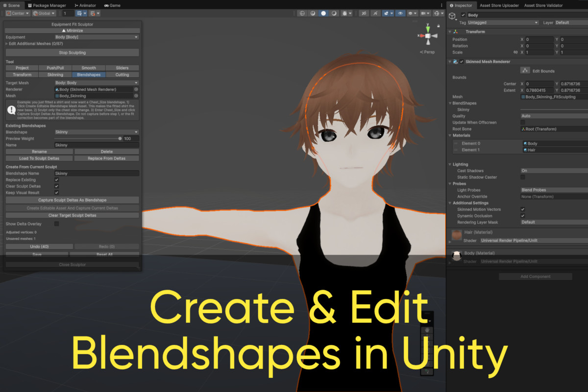Toggle scene lighting icon next to 2D

[376, 13]
